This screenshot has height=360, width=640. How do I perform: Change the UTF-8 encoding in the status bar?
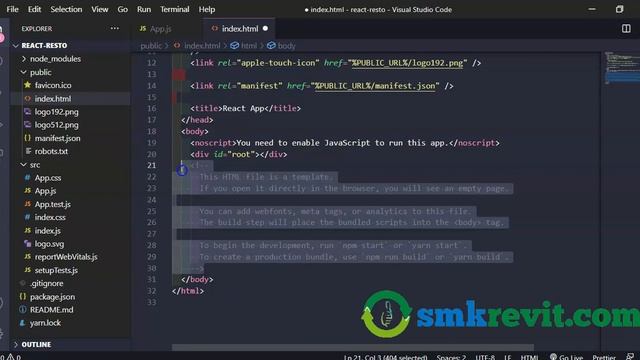coord(485,357)
